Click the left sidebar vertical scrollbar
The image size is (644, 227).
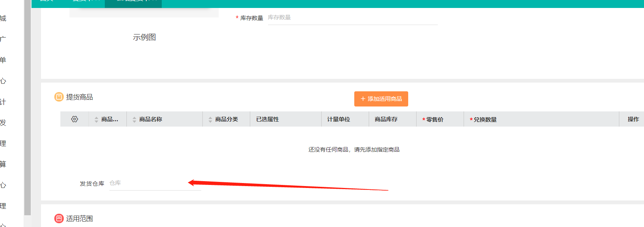point(27,108)
